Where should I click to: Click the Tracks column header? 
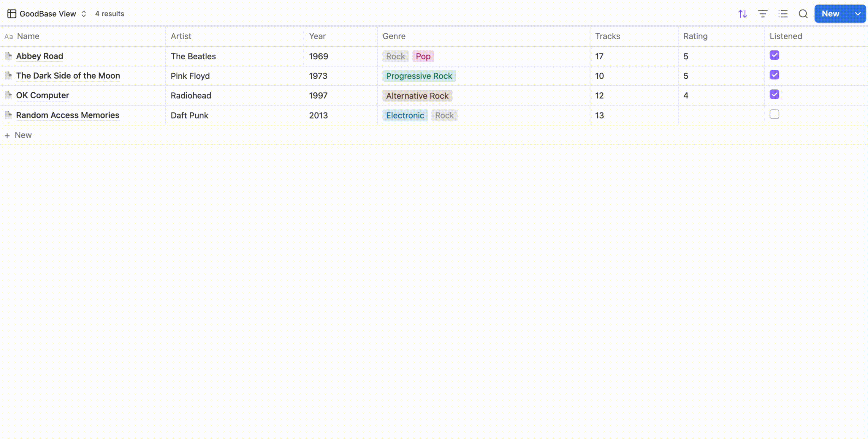[x=634, y=37]
